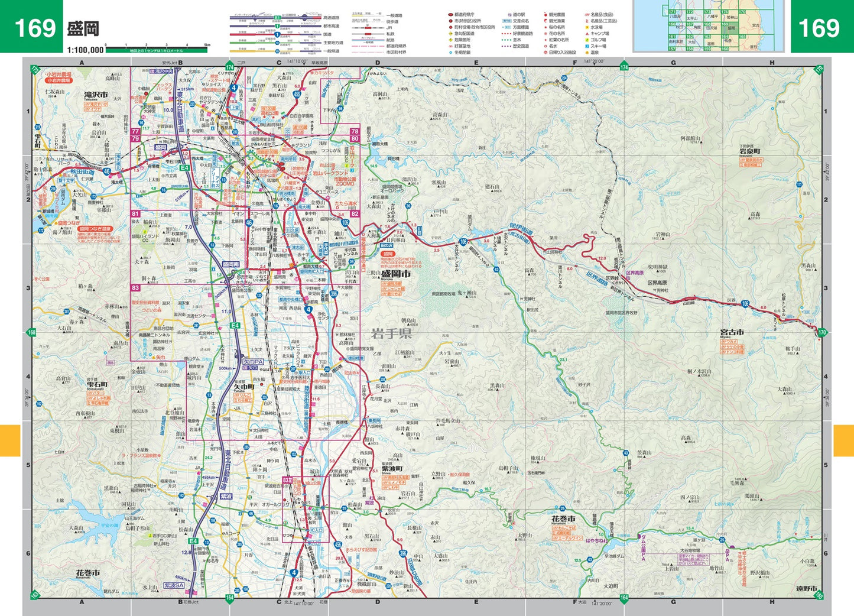Open index map cell 166 秋田
Image resolution: width=854 pixels, height=616 pixels.
coord(677,28)
